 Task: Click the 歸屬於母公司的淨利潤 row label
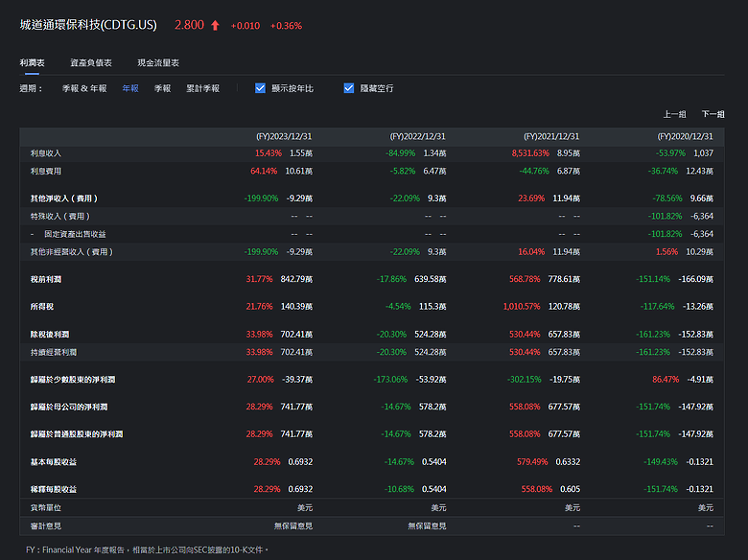[69, 407]
